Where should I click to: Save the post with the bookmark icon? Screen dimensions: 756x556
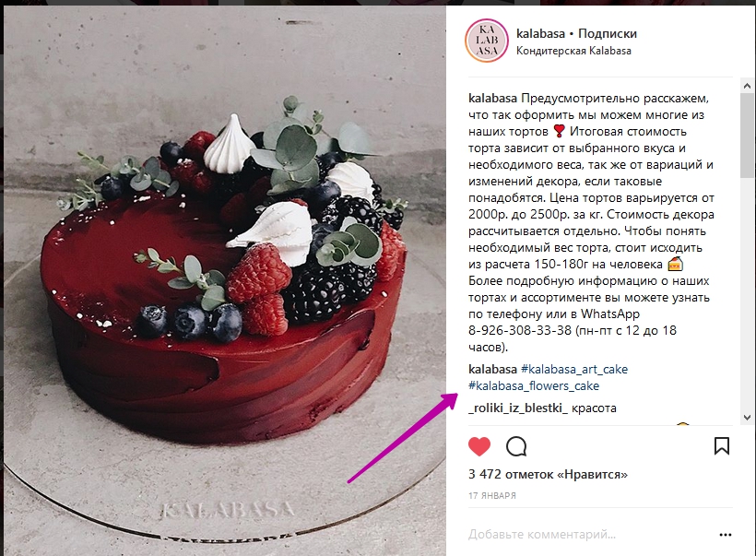pos(721,446)
